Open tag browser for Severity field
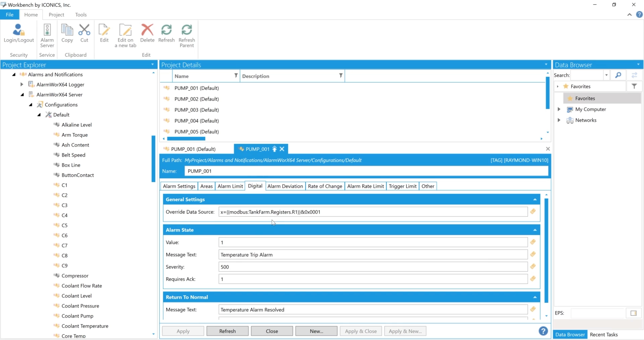 coord(533,267)
